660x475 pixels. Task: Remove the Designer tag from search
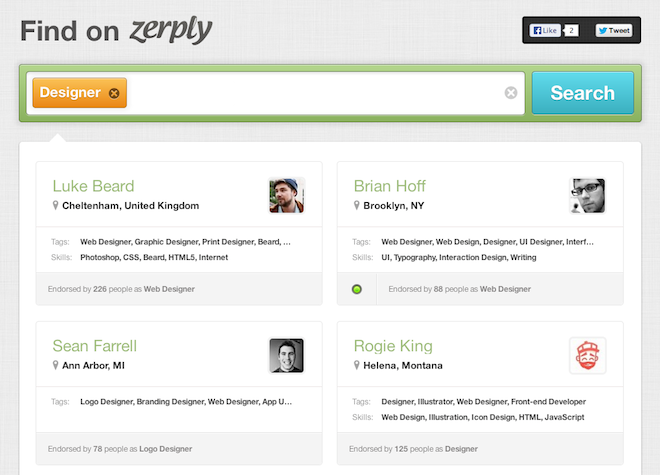[114, 93]
